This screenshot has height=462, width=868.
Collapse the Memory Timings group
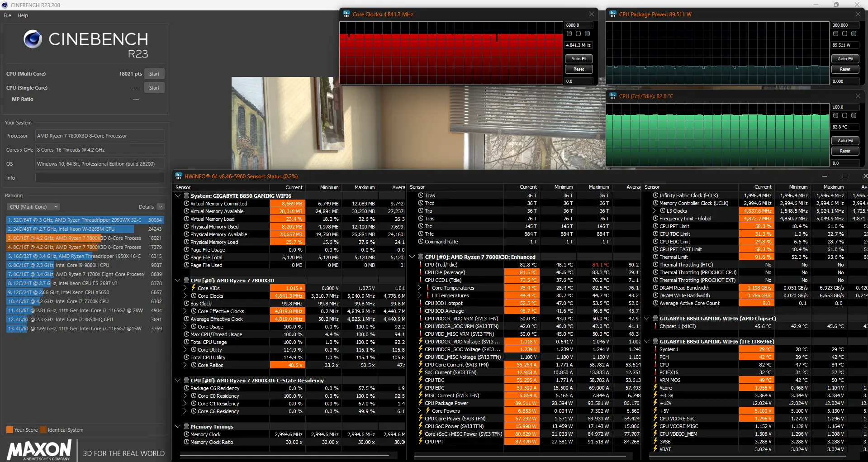pos(178,427)
